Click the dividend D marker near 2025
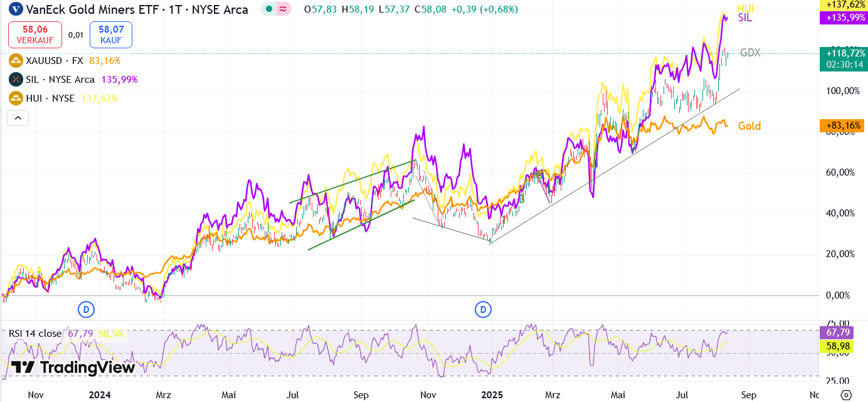 (x=483, y=309)
